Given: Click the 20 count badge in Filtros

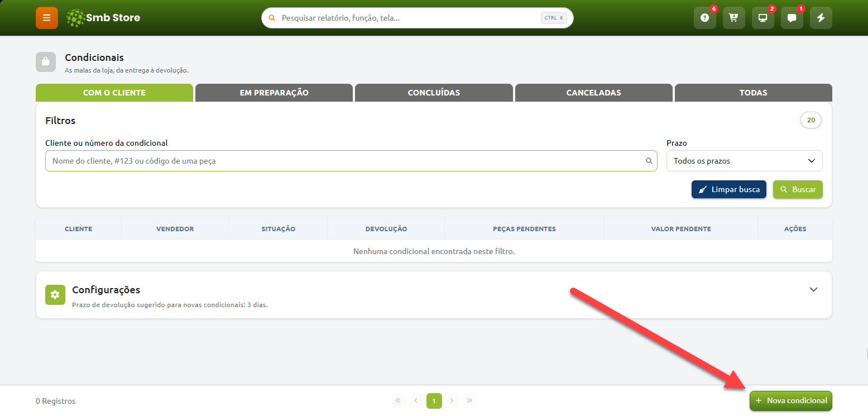Looking at the screenshot, I should click(811, 120).
